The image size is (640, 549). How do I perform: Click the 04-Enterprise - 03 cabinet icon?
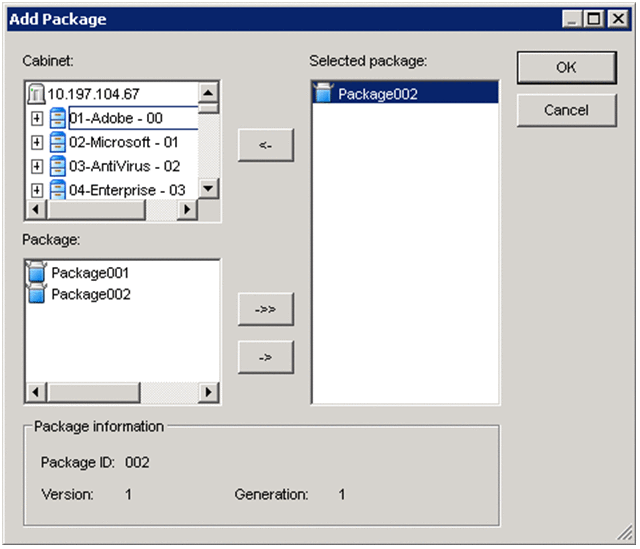tap(58, 190)
